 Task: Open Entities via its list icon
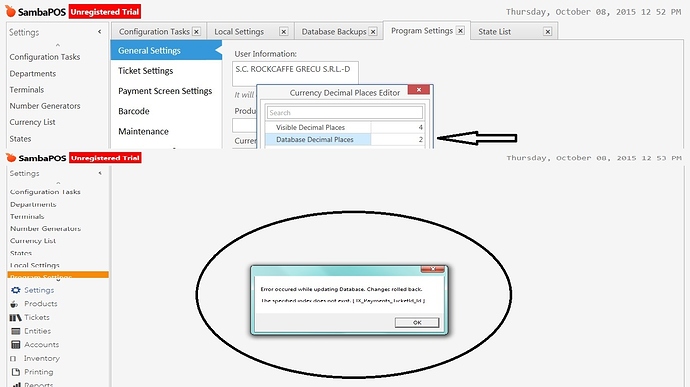(16, 331)
